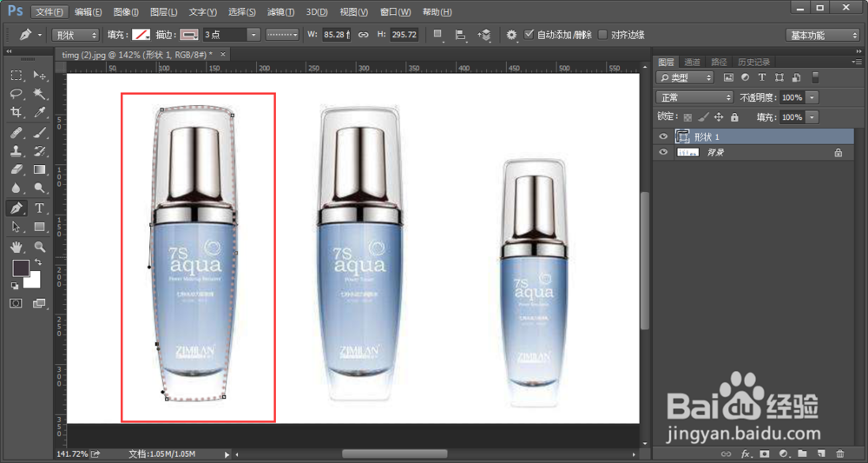Image resolution: width=868 pixels, height=463 pixels.
Task: Open layer fill slider dropdown arrow
Action: [812, 117]
